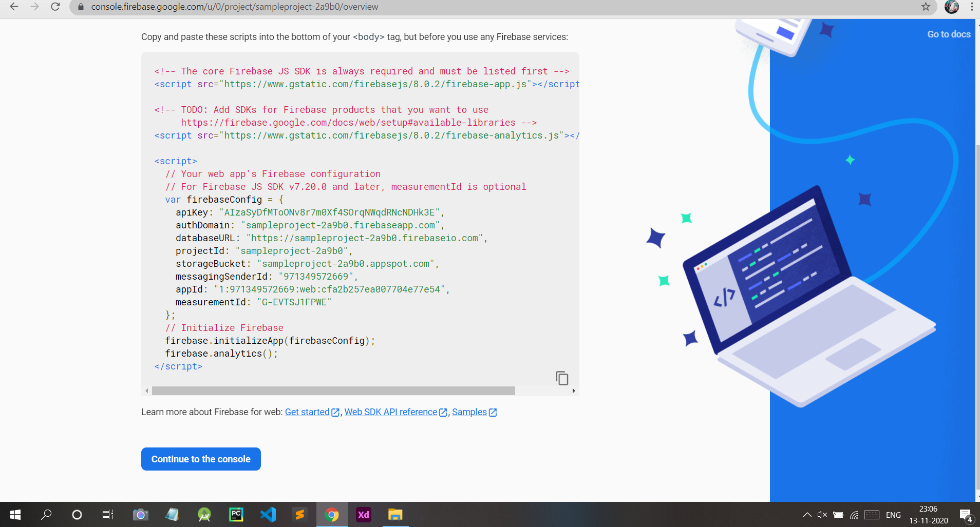980x527 pixels.
Task: Open network settings in system tray
Action: [x=854, y=515]
